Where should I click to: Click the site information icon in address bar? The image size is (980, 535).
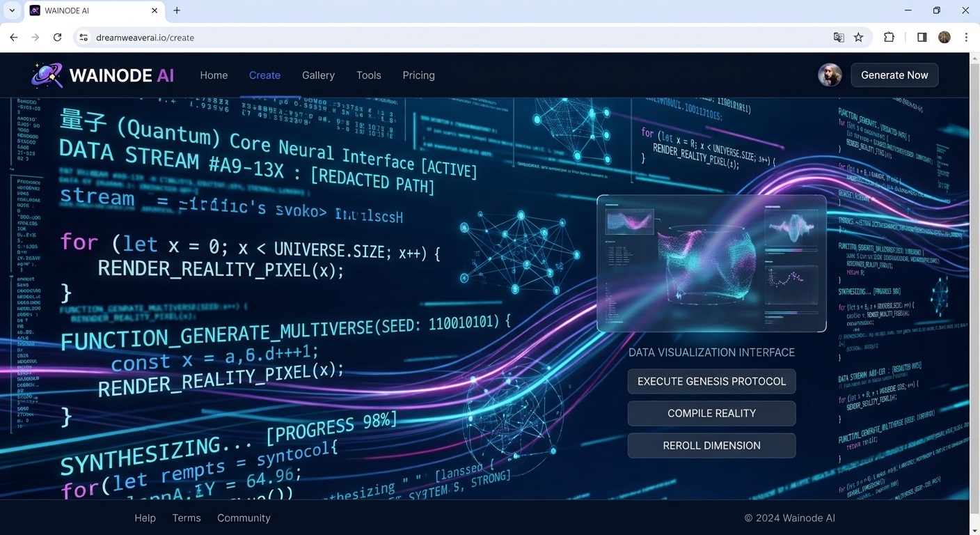[x=84, y=38]
